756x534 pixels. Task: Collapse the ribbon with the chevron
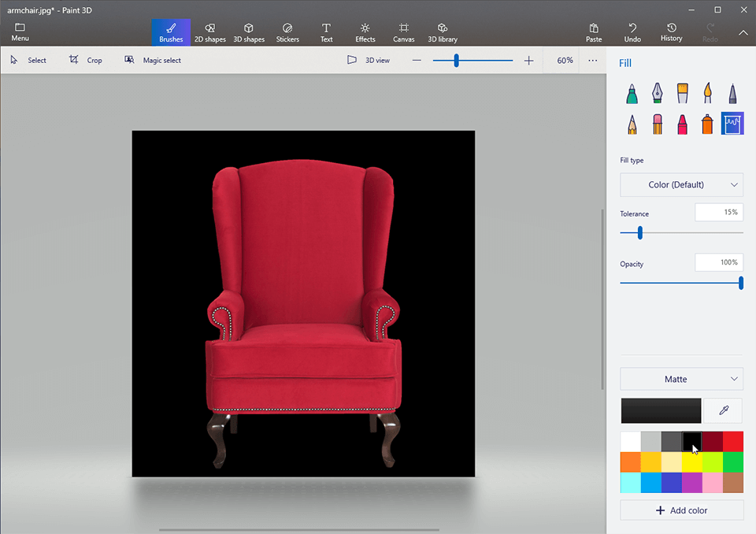[x=743, y=34]
